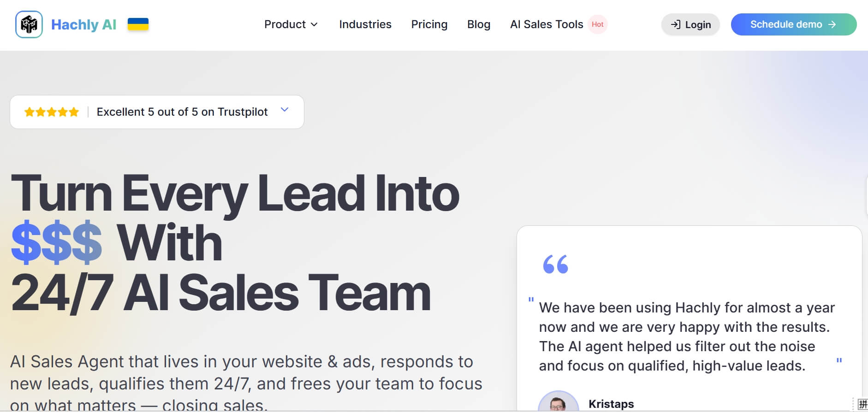This screenshot has height=412, width=868.
Task: Click the Ukraine flag icon
Action: [x=138, y=24]
